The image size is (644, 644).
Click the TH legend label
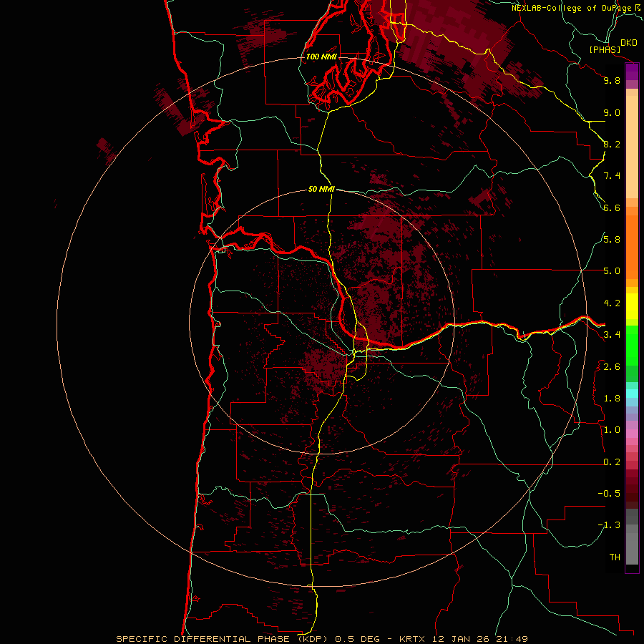pyautogui.click(x=615, y=557)
